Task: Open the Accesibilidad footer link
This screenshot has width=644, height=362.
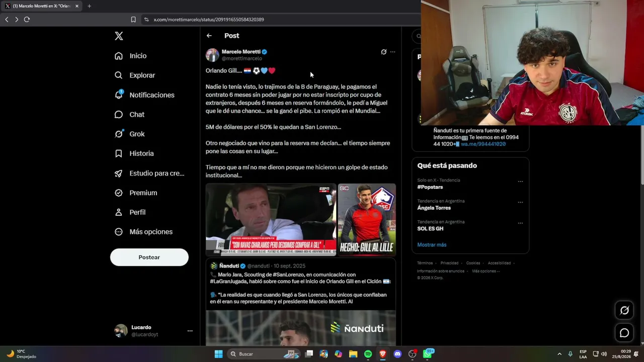Action: 499,263
